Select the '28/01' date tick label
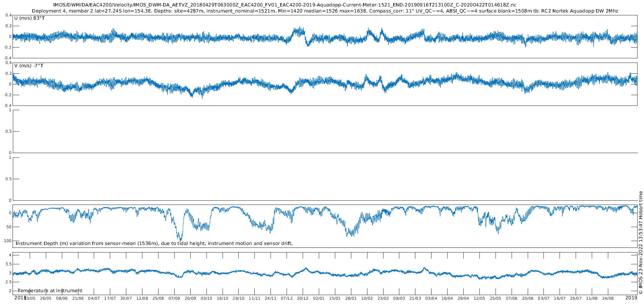This screenshot has height=304, width=644. click(x=351, y=298)
